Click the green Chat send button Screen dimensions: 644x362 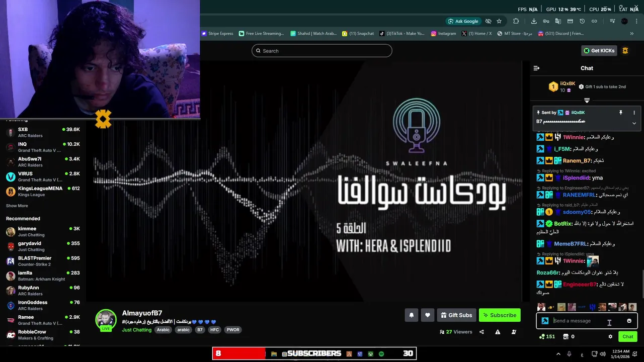coord(628,336)
